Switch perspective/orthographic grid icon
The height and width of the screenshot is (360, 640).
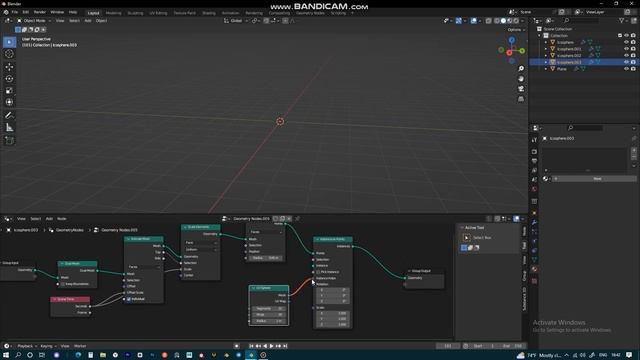pyautogui.click(x=521, y=99)
